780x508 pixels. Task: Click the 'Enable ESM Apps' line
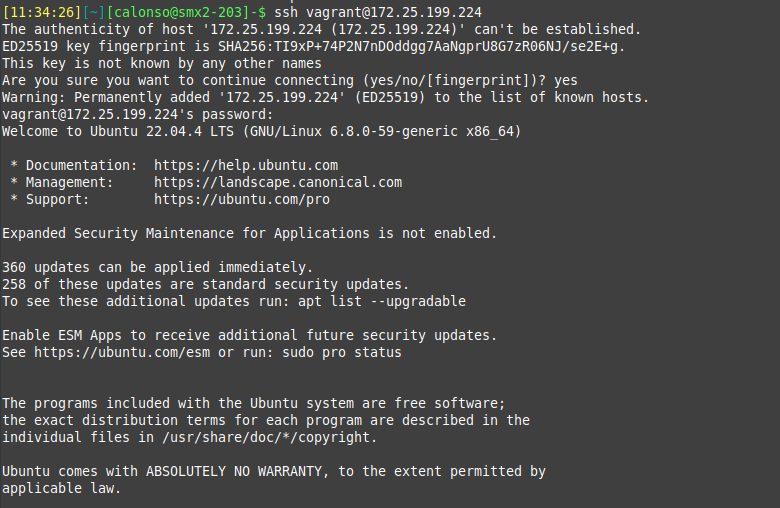[x=249, y=335]
